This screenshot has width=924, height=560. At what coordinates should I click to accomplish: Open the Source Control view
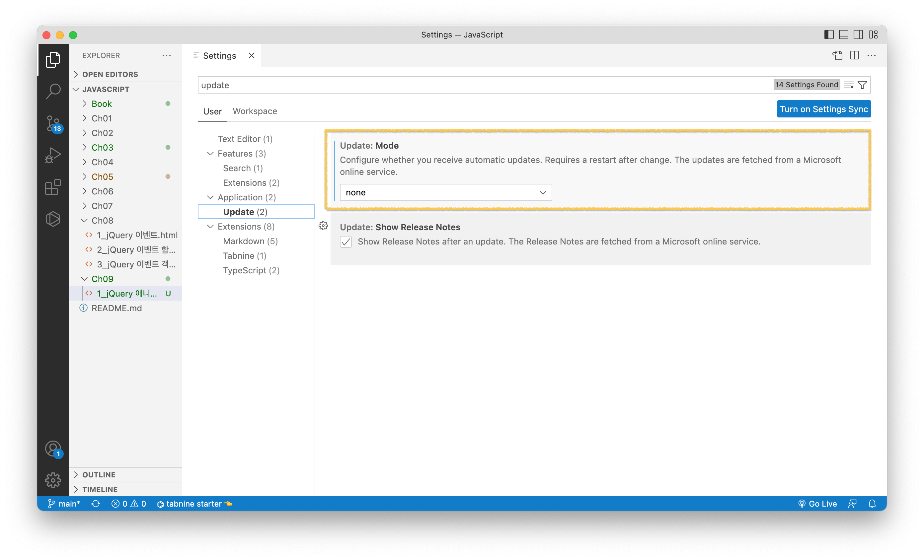[53, 123]
